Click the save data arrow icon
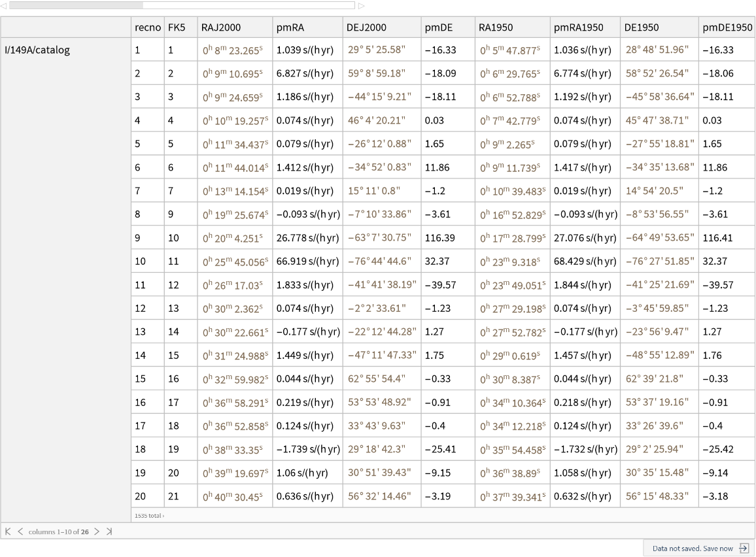The image size is (756, 557). click(744, 549)
